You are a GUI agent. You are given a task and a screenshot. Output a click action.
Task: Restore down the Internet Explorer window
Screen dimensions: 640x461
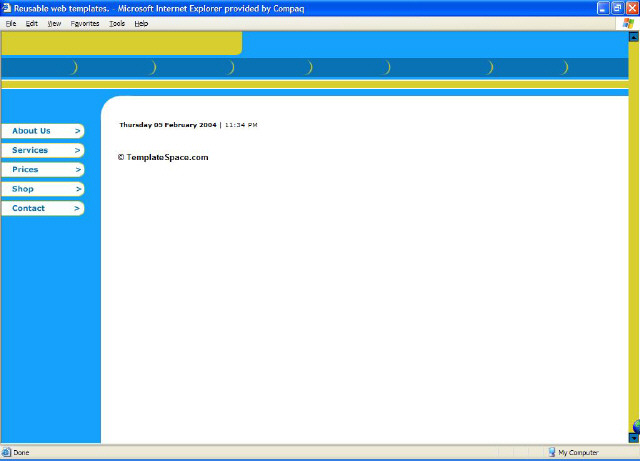click(x=617, y=8)
